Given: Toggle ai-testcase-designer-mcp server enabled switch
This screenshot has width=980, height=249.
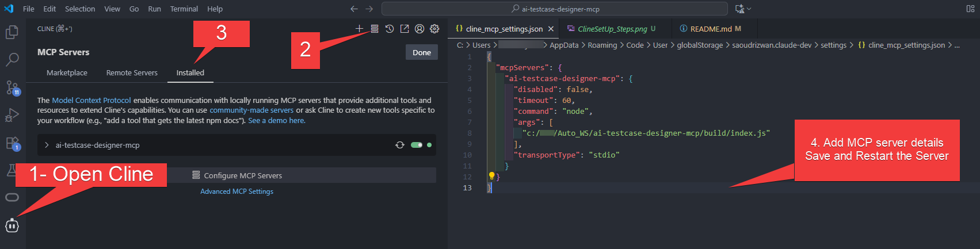Looking at the screenshot, I should [417, 145].
